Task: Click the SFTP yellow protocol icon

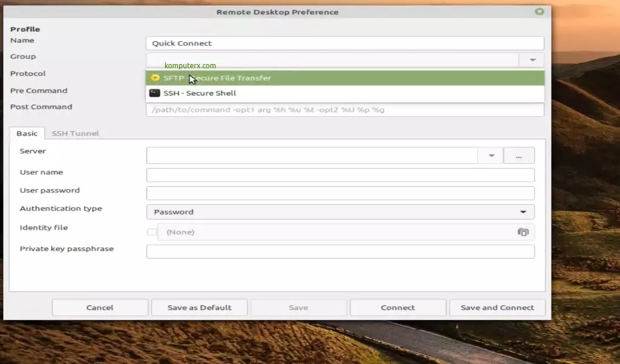Action: [x=155, y=78]
